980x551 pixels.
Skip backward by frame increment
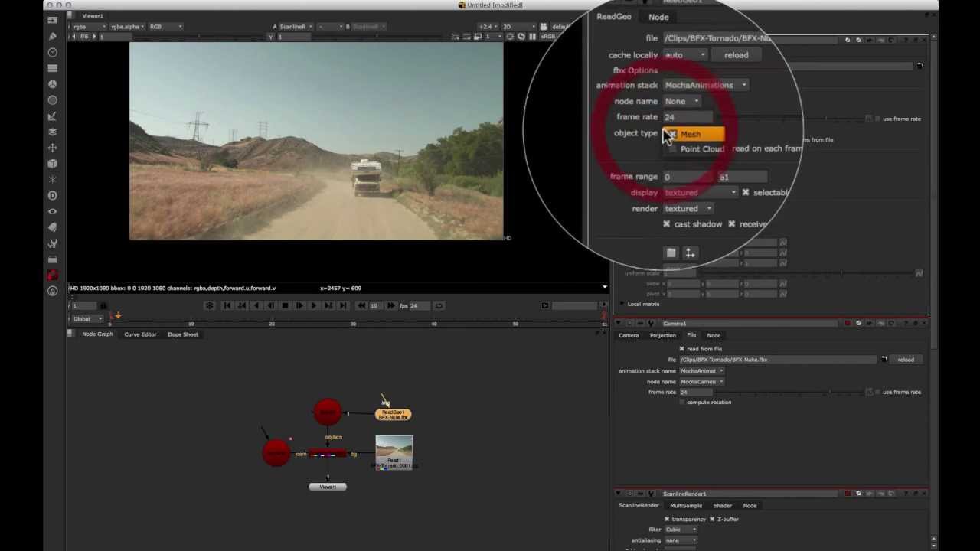[x=361, y=305]
